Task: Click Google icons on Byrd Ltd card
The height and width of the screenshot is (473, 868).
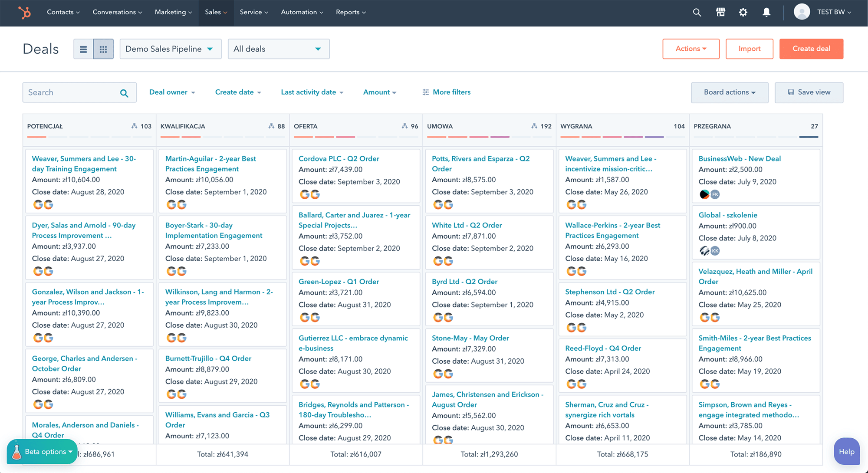Action: point(443,317)
